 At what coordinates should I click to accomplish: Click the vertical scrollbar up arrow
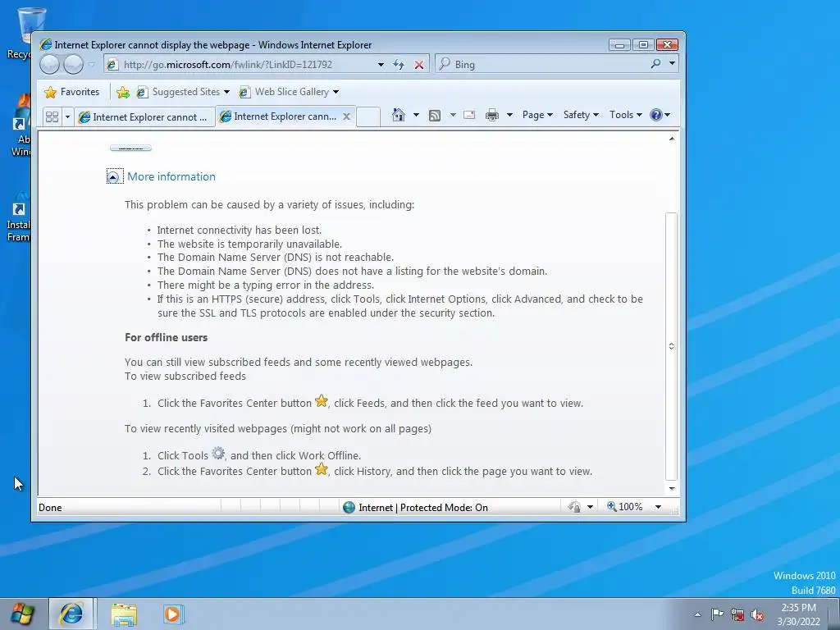click(x=672, y=139)
